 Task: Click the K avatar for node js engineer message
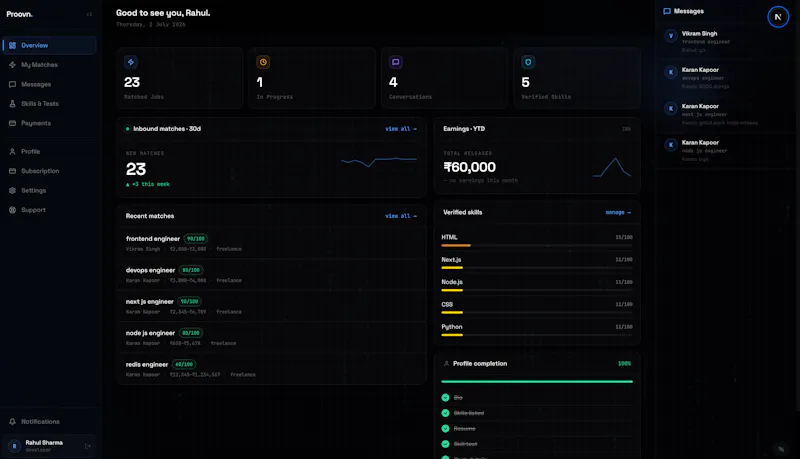[671, 144]
